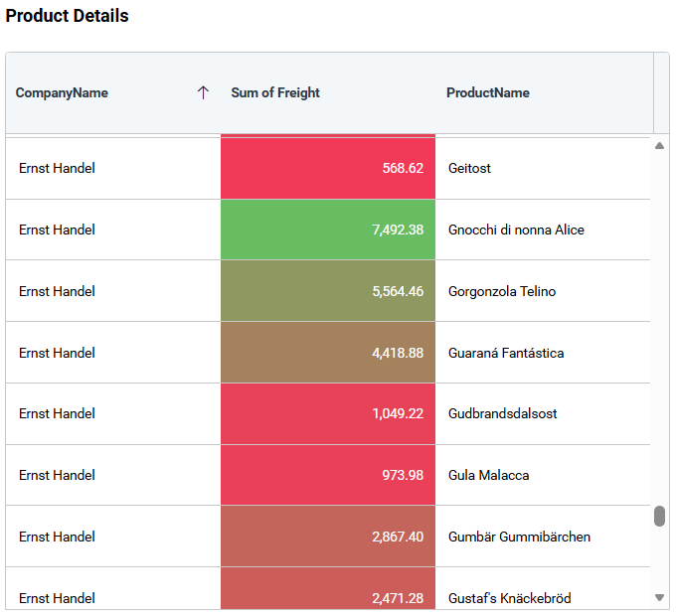Click the ascending sort arrow on CompanyName
The image size is (676, 616).
(203, 92)
